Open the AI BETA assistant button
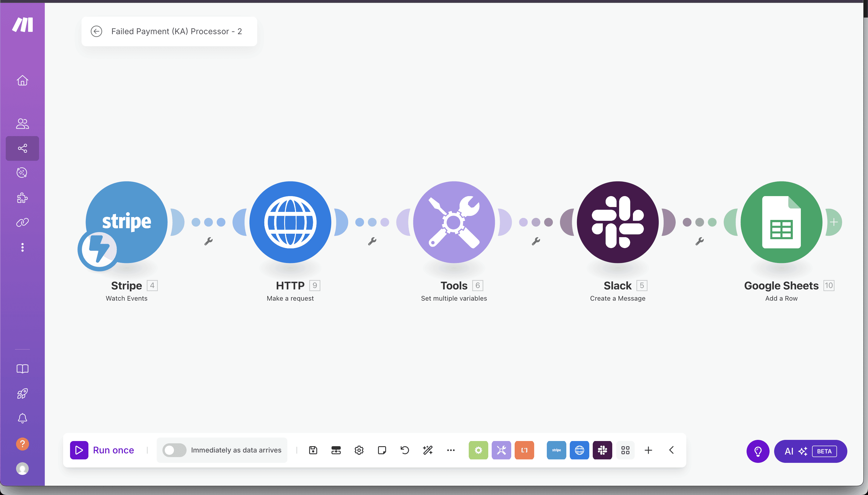868x495 pixels. [810, 451]
